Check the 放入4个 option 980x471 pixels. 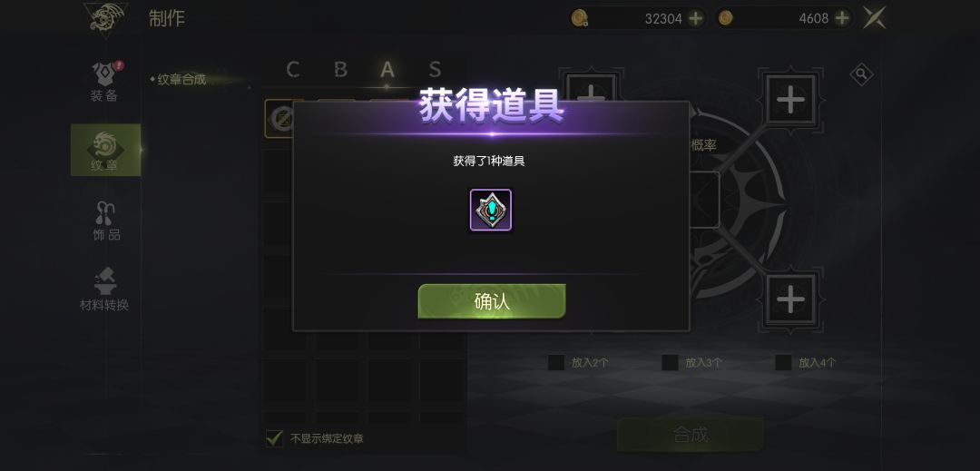[783, 362]
